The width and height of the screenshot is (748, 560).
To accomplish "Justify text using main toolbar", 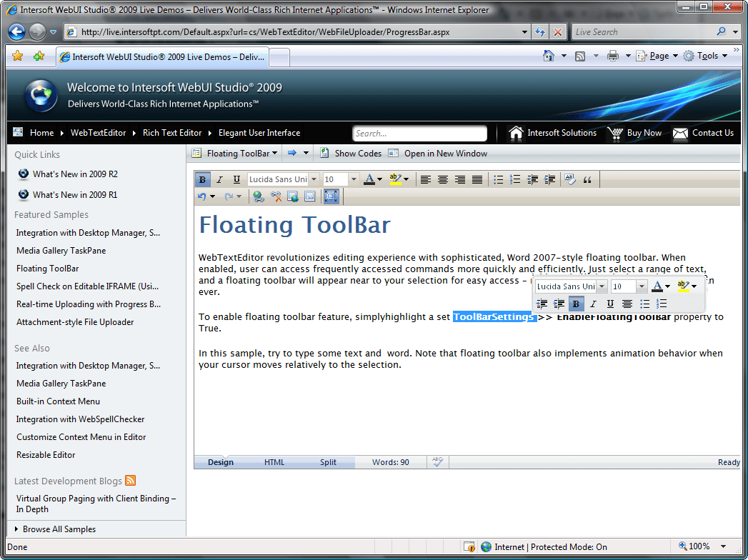I will point(477,180).
